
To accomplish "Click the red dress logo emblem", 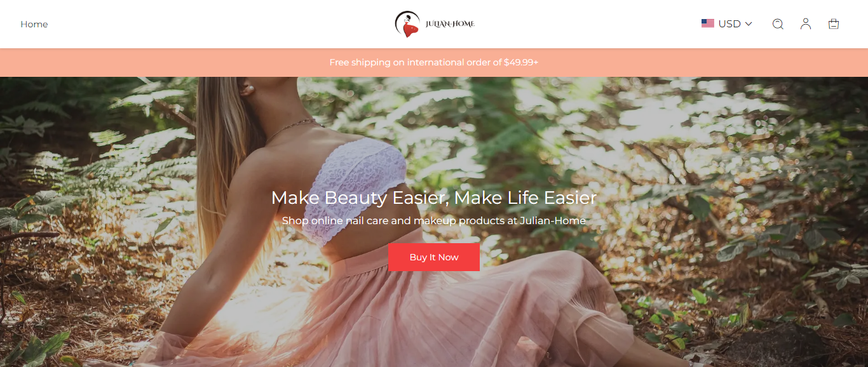I will tap(407, 24).
